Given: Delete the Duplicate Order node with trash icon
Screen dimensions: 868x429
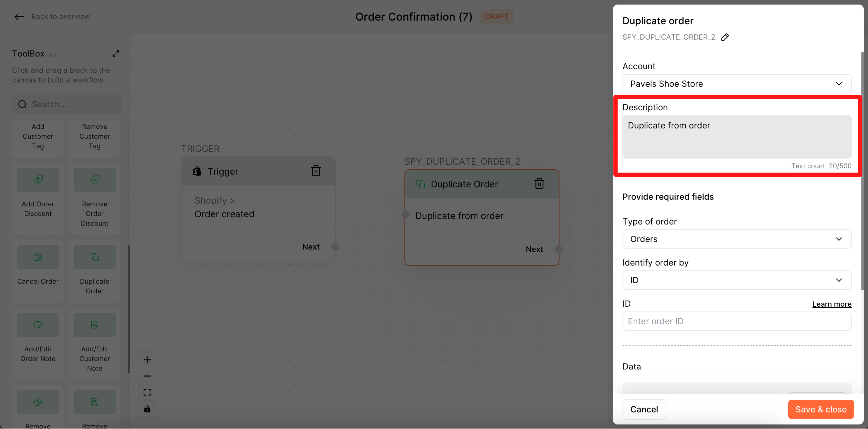Looking at the screenshot, I should 539,183.
